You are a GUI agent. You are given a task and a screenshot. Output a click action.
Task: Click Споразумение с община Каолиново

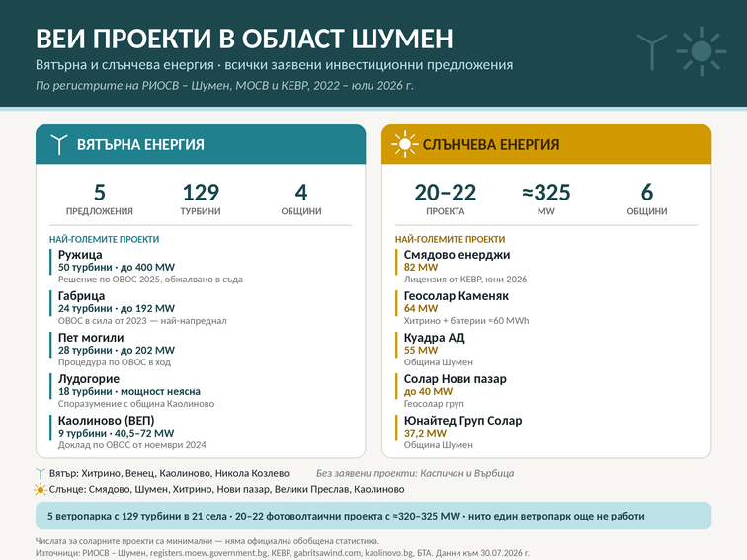coord(136,404)
